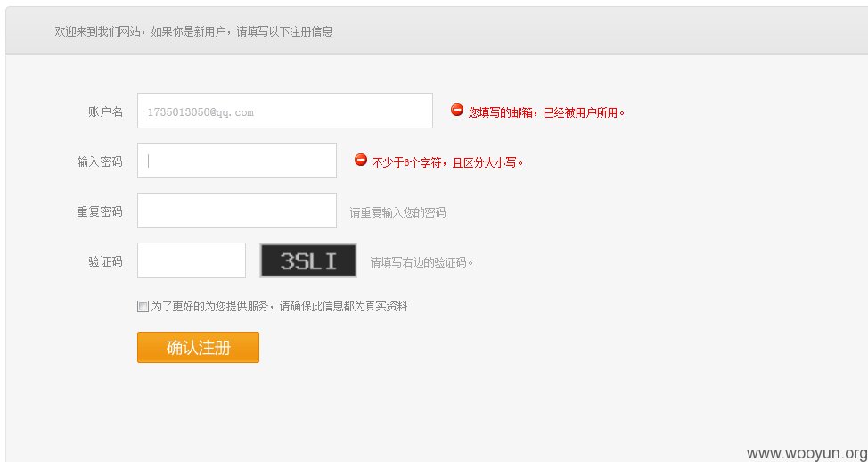Focus the 输入密码 password field

[x=236, y=161]
